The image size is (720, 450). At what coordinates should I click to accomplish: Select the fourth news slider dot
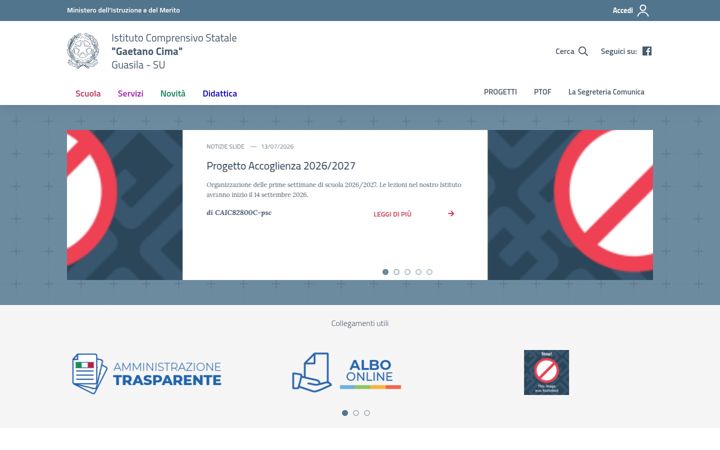418,272
